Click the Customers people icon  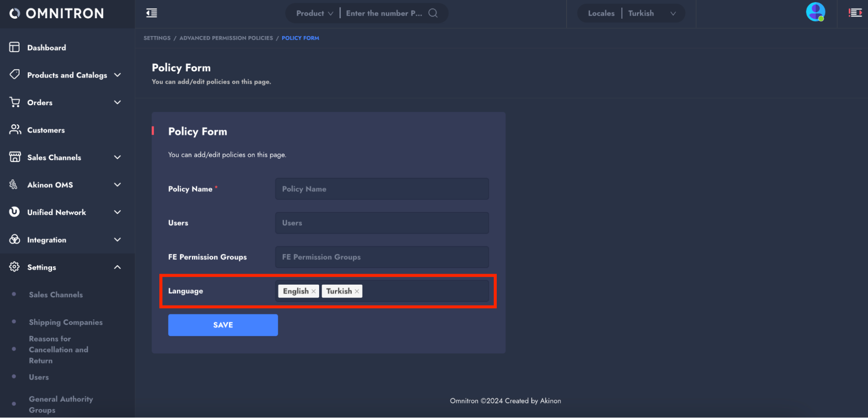coord(15,129)
